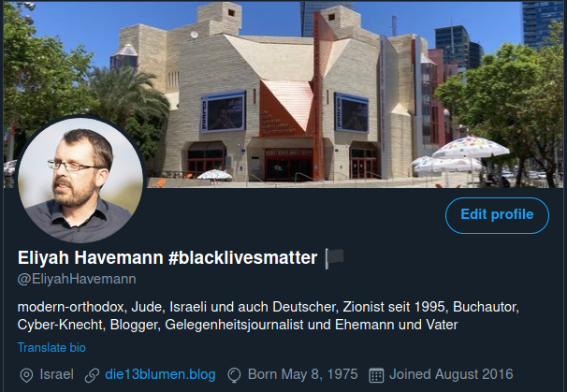Image resolution: width=567 pixels, height=392 pixels.
Task: Click Translate bio link
Action: [x=51, y=347]
